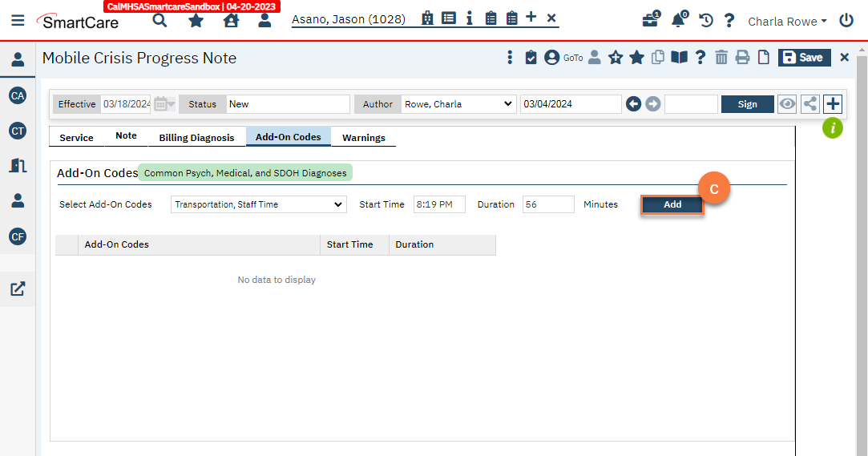This screenshot has width=868, height=456.
Task: Open favorites star in top bar
Action: 196,21
